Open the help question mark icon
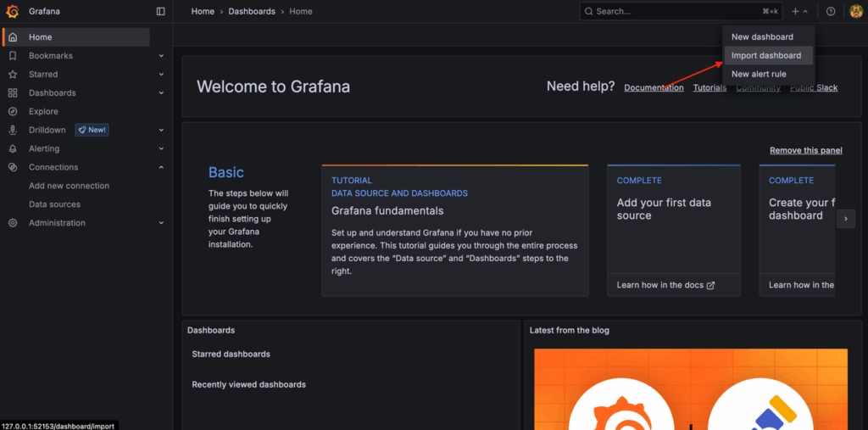Image resolution: width=868 pixels, height=430 pixels. click(831, 11)
